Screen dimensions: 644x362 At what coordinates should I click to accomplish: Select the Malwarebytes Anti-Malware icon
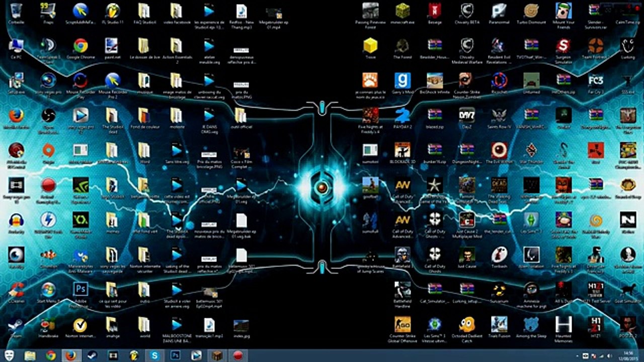[x=80, y=255]
